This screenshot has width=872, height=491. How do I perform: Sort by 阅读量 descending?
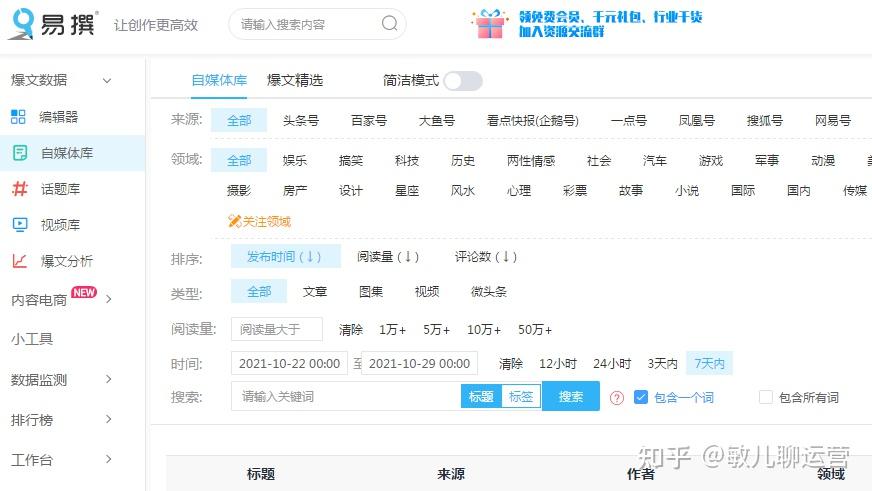click(388, 256)
